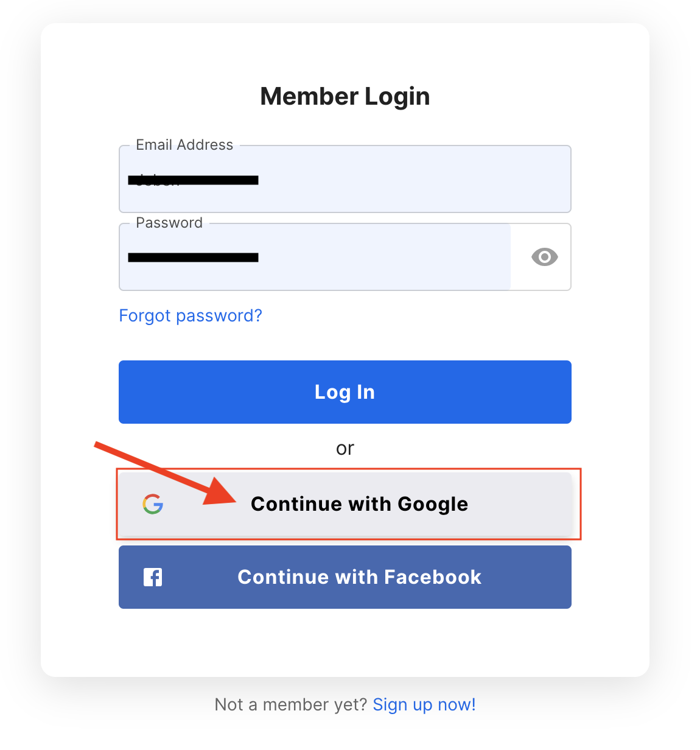Image resolution: width=700 pixels, height=750 pixels.
Task: Choose the Continue with Google text
Action: point(360,504)
